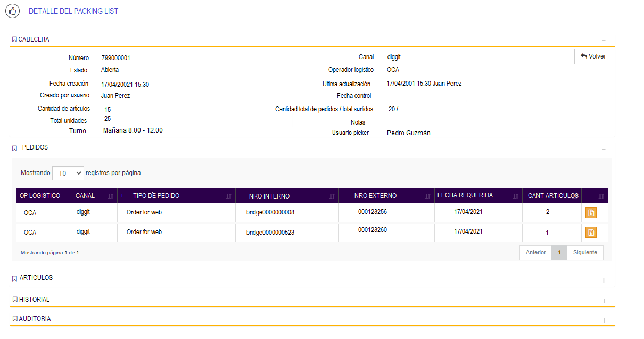Click Ultima actualización value with Juan Perez
The height and width of the screenshot is (339, 644).
(424, 84)
